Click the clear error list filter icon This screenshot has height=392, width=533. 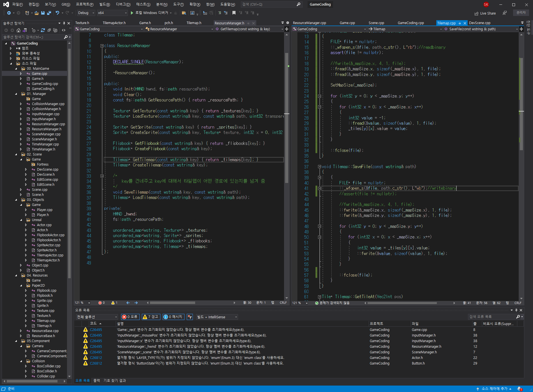click(190, 317)
